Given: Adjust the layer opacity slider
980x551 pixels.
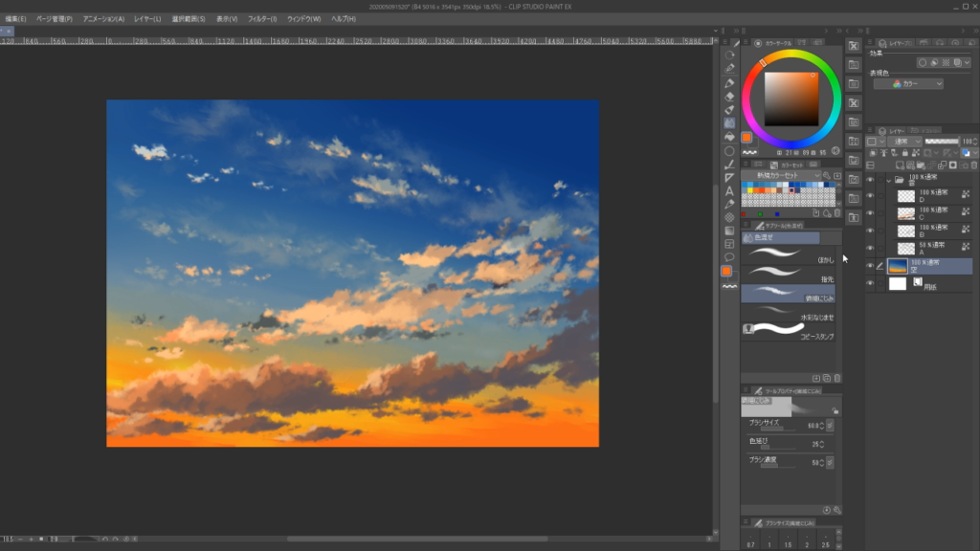Looking at the screenshot, I should [942, 142].
